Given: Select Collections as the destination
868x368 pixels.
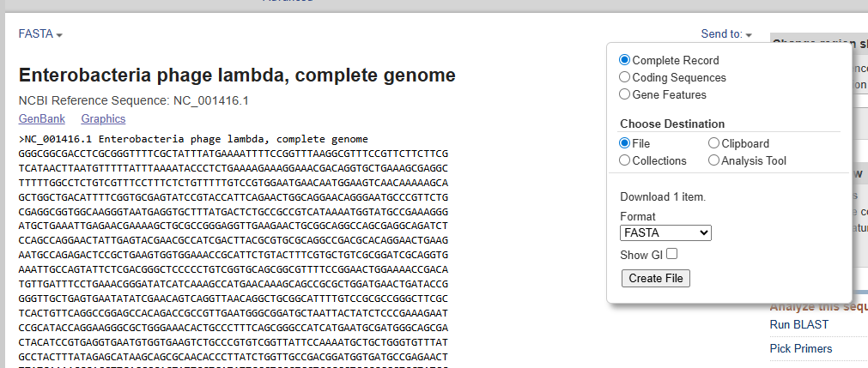Looking at the screenshot, I should click(625, 161).
